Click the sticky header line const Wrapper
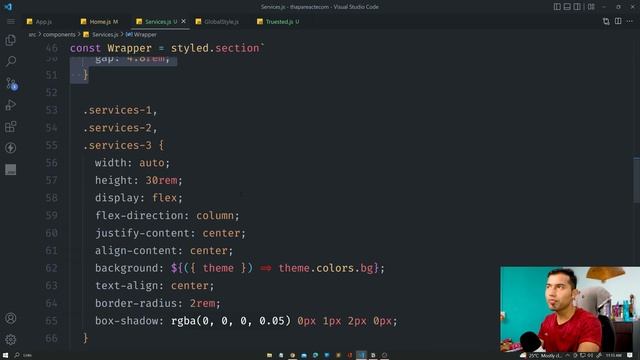 click(167, 48)
